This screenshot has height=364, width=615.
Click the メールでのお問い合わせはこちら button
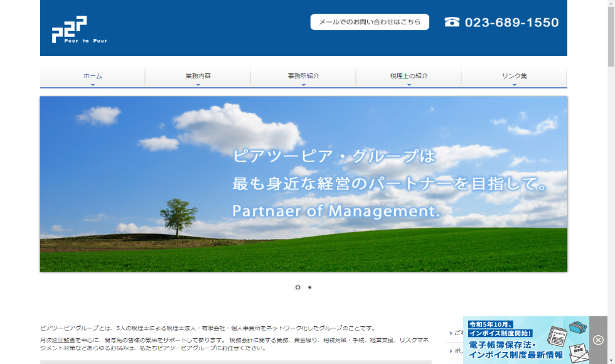click(370, 22)
